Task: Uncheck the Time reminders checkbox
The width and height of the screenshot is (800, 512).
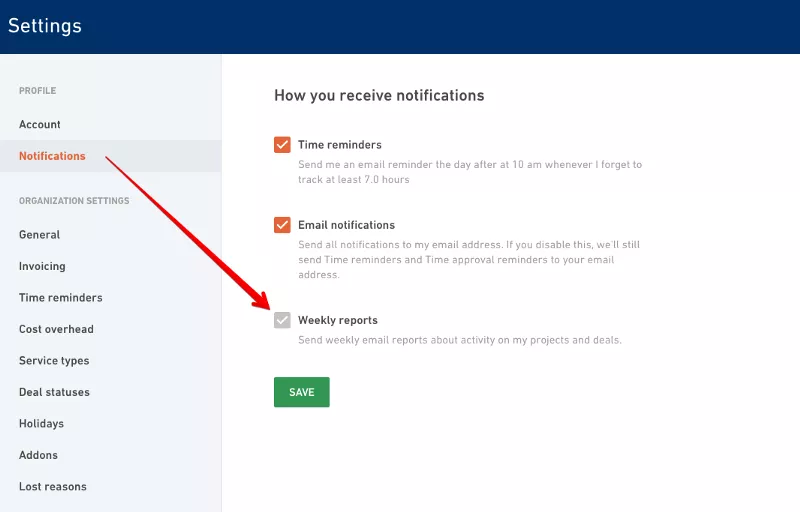Action: (282, 145)
